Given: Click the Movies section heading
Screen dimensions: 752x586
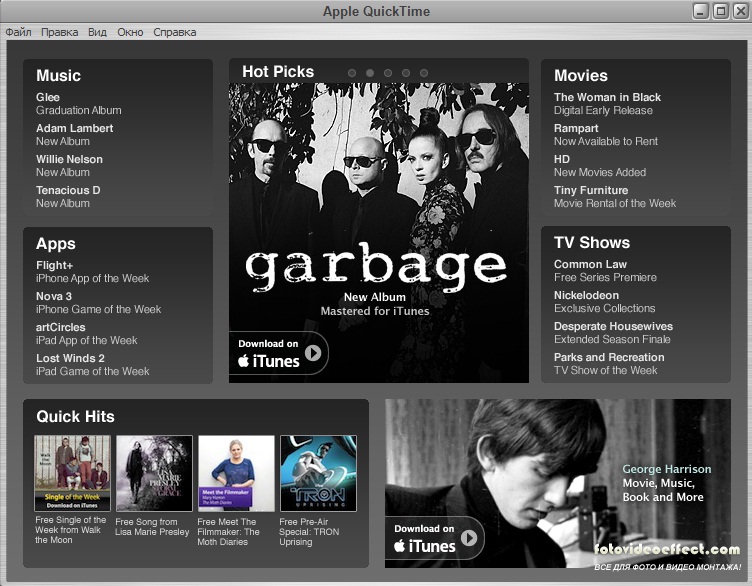Looking at the screenshot, I should 581,75.
